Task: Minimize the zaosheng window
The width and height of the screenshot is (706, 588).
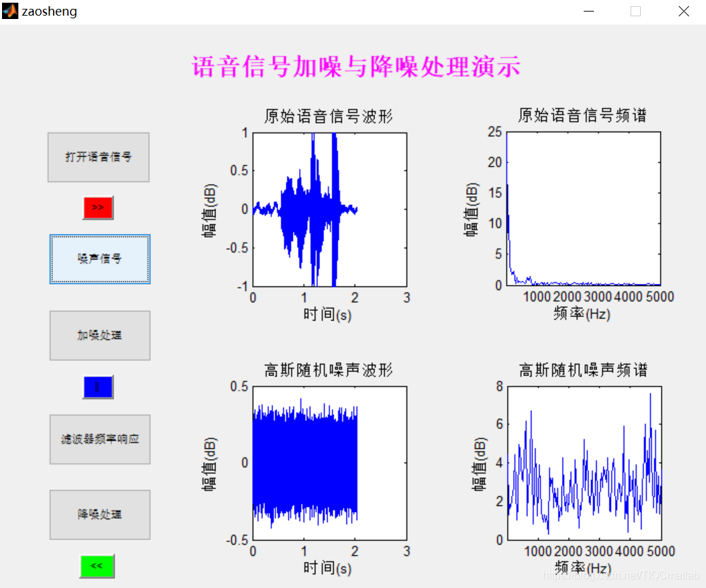Action: pyautogui.click(x=588, y=12)
